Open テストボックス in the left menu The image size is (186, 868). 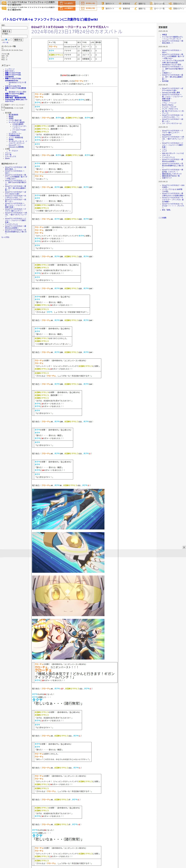(x=10, y=156)
